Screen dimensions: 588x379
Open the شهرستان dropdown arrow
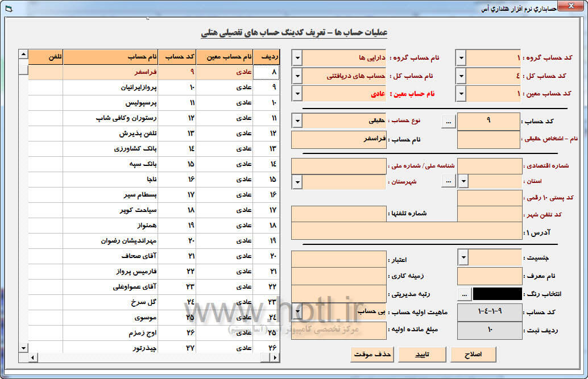297,182
